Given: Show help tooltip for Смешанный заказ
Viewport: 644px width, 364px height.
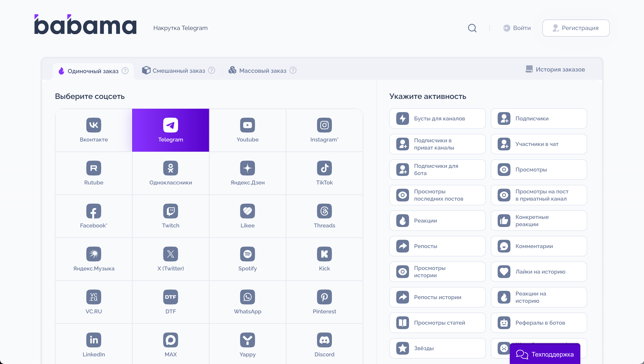Looking at the screenshot, I should point(212,70).
